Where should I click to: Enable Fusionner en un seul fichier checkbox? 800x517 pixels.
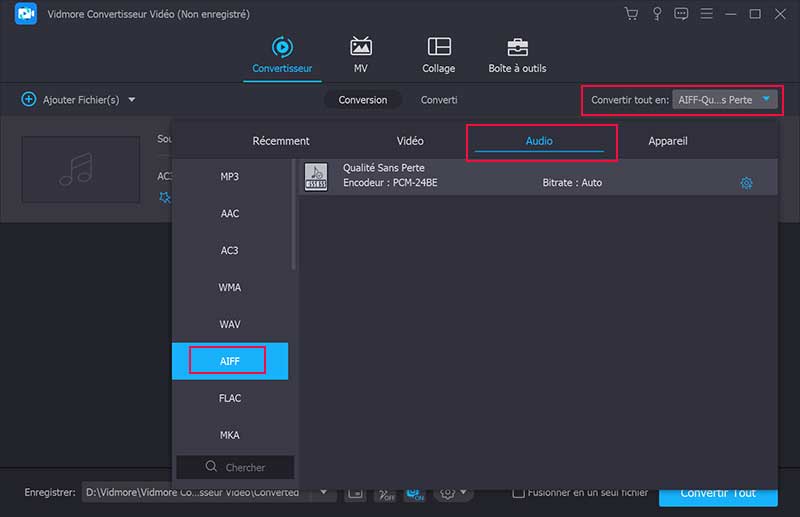click(x=518, y=493)
